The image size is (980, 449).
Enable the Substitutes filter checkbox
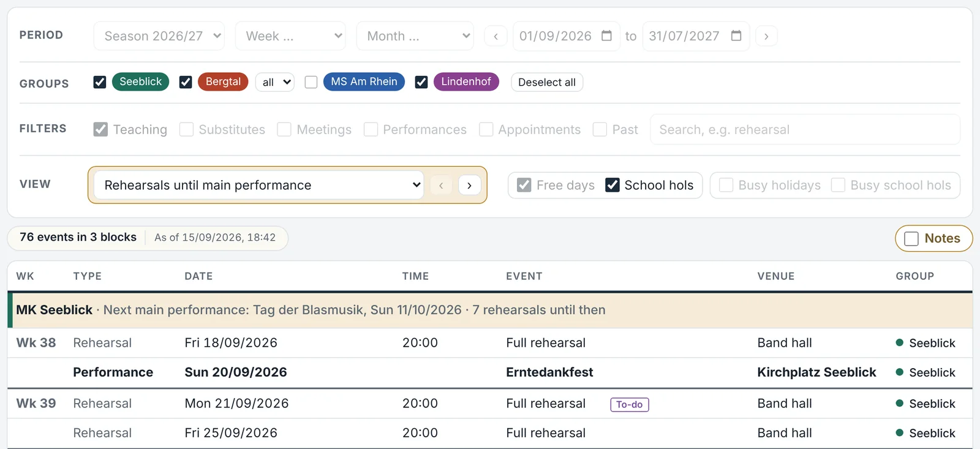186,129
